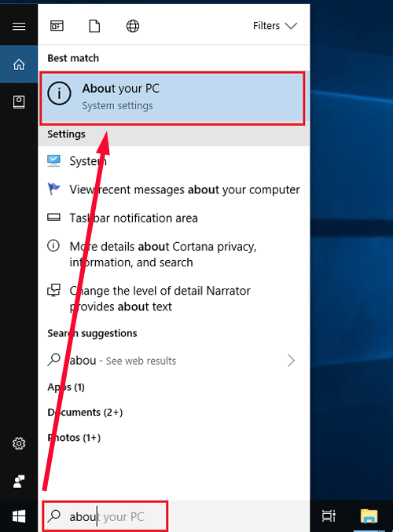The image size is (393, 532).
Task: Expand the abou web results chevron
Action: [x=291, y=361]
